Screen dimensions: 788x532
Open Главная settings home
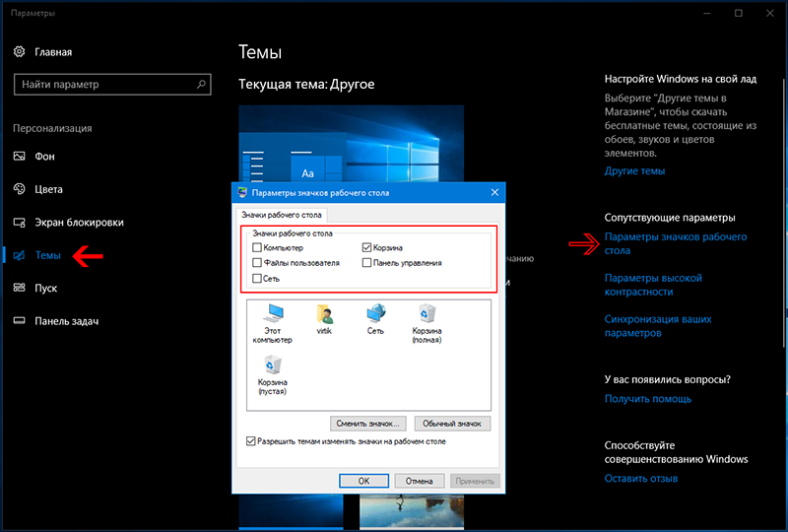(x=43, y=52)
